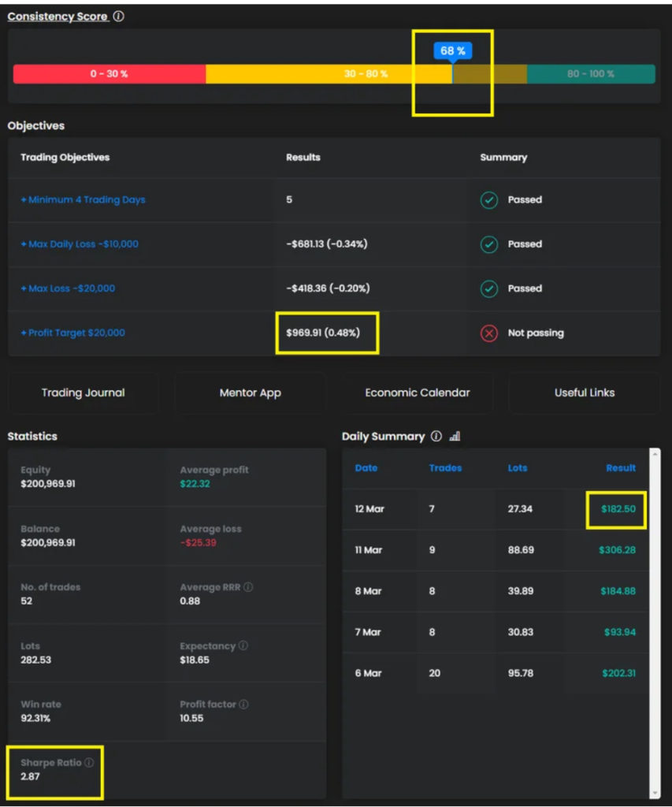672x807 pixels.
Task: Expand Profit Target $20,000 objective
Action: (72, 333)
